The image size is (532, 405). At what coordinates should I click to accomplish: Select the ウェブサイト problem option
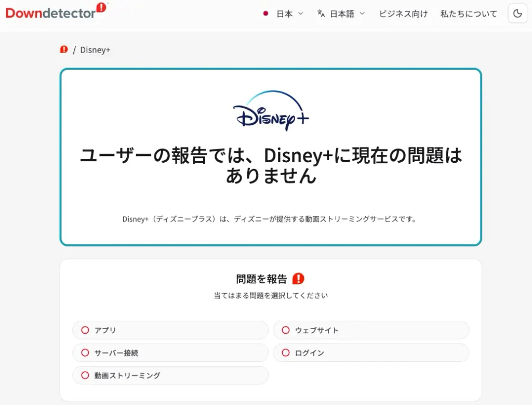(x=371, y=330)
